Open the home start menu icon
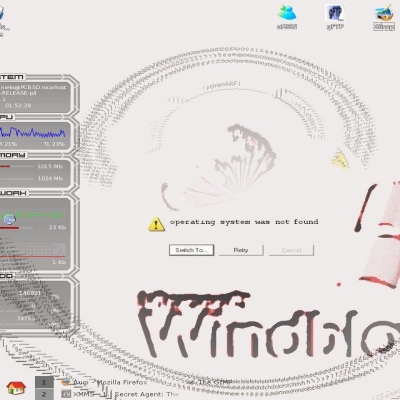Screen dimensions: 400x400 click(16, 388)
